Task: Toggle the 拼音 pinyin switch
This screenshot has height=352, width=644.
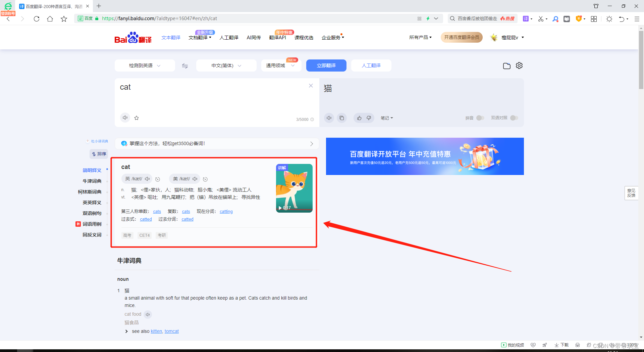Action: coord(480,118)
